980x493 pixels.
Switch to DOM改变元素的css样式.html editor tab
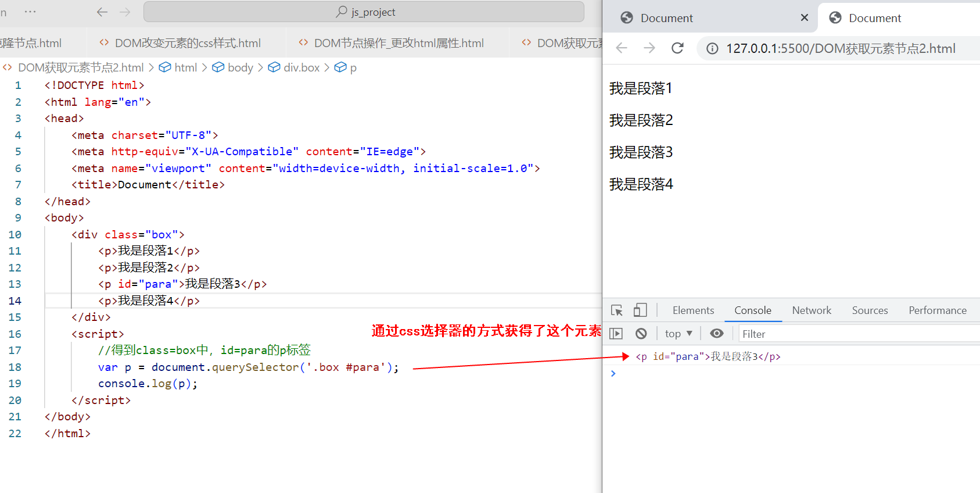point(180,43)
